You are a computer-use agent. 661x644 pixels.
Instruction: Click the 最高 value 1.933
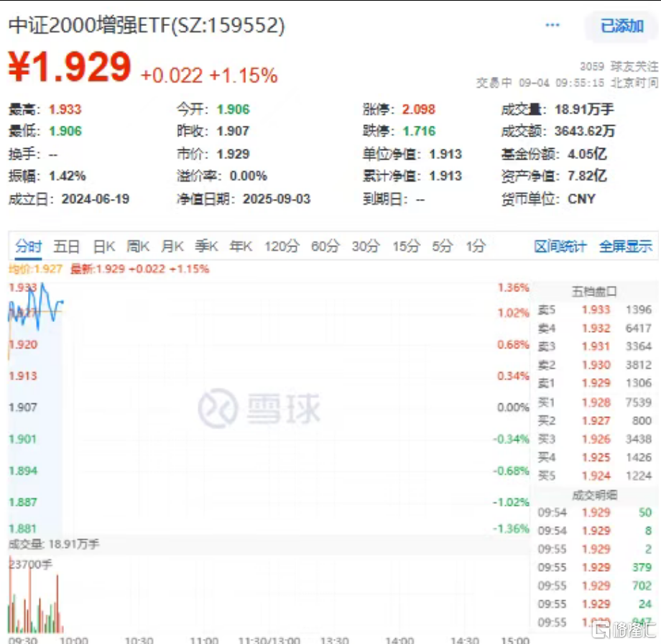65,109
